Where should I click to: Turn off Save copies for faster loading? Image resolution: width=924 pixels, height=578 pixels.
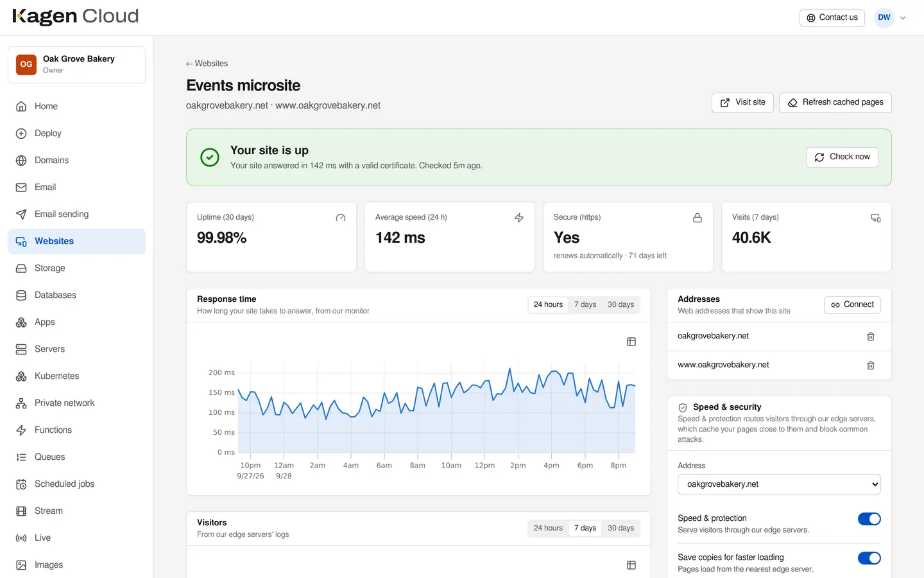869,558
